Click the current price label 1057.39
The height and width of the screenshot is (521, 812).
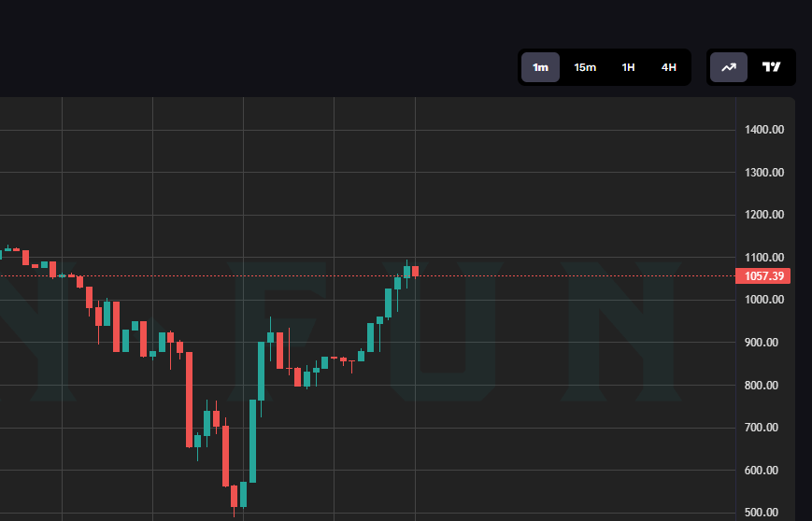(763, 275)
